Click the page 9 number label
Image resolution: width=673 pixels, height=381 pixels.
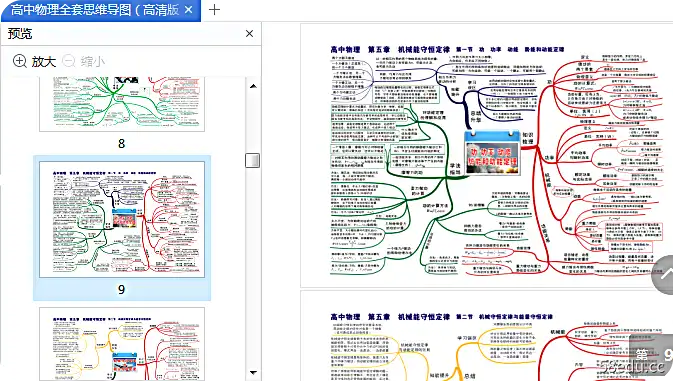[x=121, y=290]
